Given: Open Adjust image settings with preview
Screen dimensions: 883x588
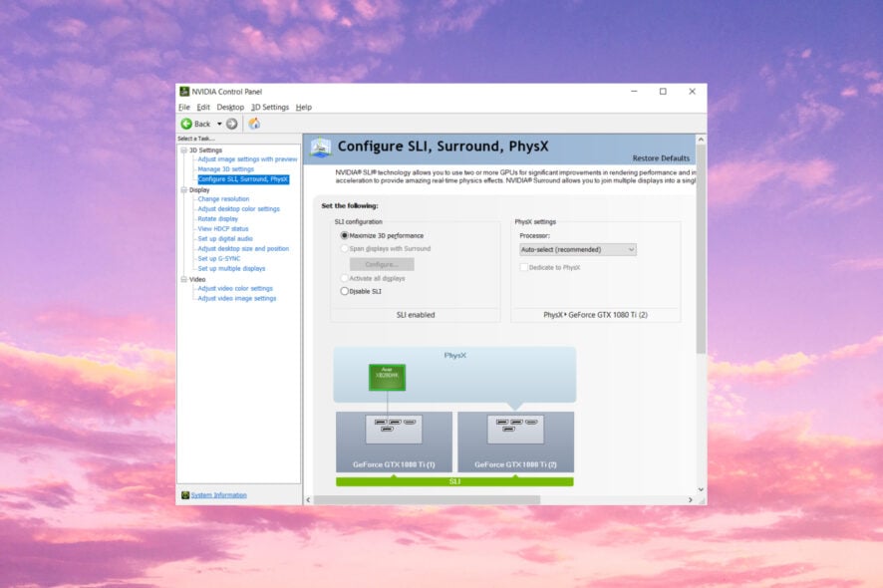Looking at the screenshot, I should [x=247, y=159].
